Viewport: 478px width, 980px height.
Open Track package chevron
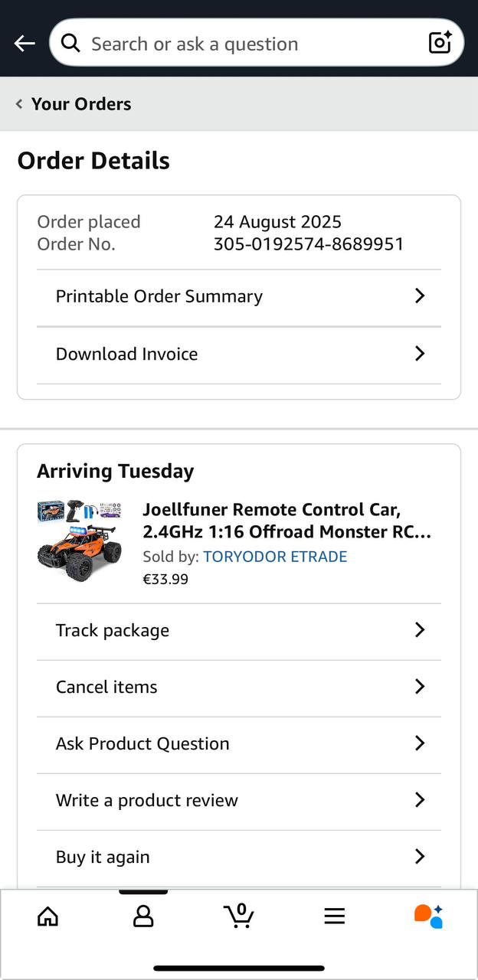point(419,630)
